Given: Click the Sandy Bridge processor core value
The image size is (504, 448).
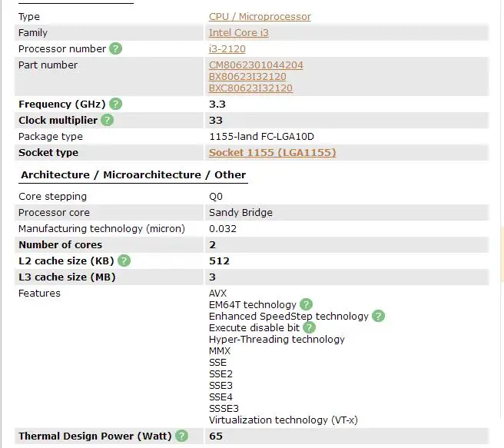Looking at the screenshot, I should 240,212.
